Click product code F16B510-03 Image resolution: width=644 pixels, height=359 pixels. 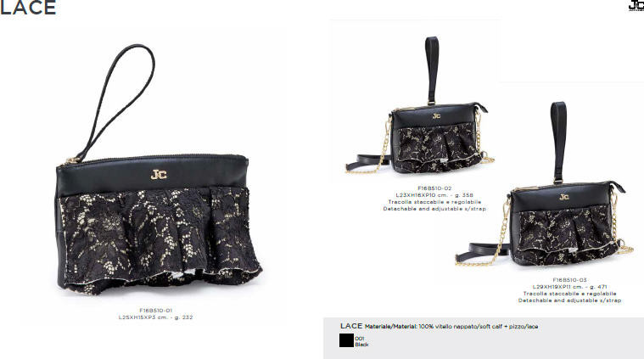(x=569, y=280)
